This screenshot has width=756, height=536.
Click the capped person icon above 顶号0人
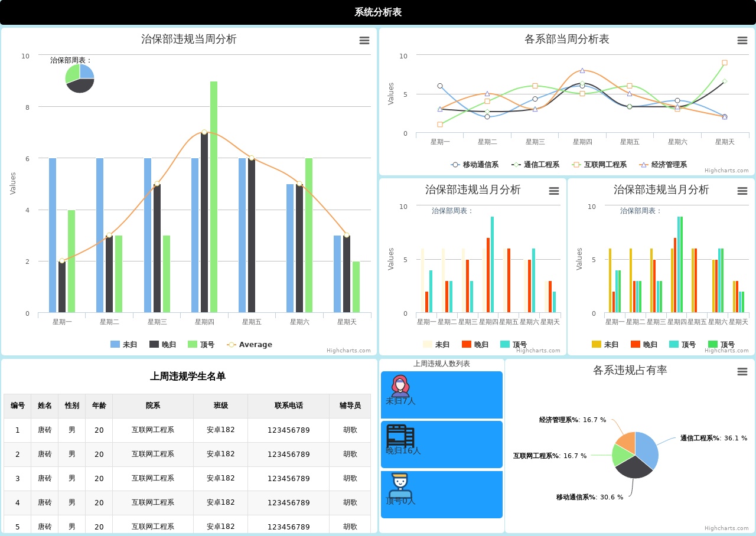click(x=400, y=486)
